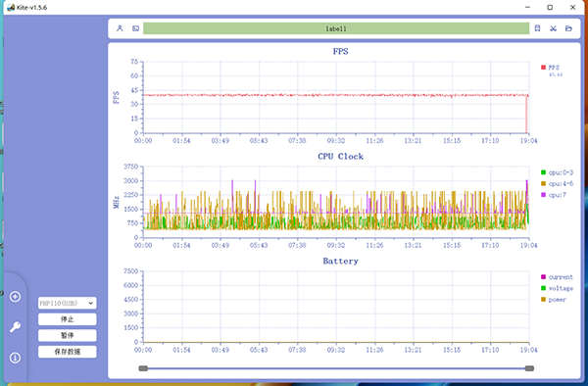Click the info icon in left sidebar
This screenshot has width=588, height=386.
coord(15,358)
